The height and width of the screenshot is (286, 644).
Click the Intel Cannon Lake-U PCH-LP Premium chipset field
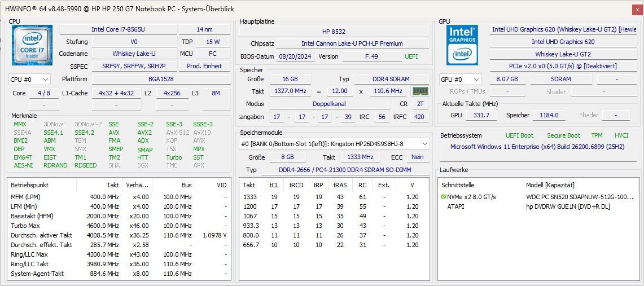[x=352, y=43]
